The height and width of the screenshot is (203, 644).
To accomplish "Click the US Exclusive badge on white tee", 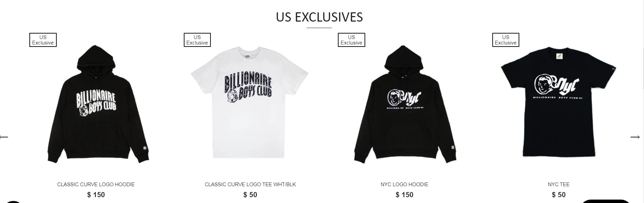I will pyautogui.click(x=197, y=40).
